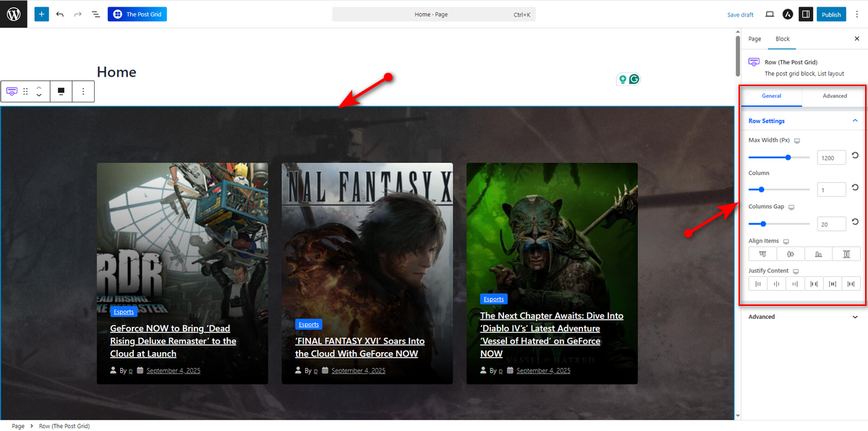
Task: Open the 'Vessel of Hatred' Diablo post title
Action: pos(552,334)
